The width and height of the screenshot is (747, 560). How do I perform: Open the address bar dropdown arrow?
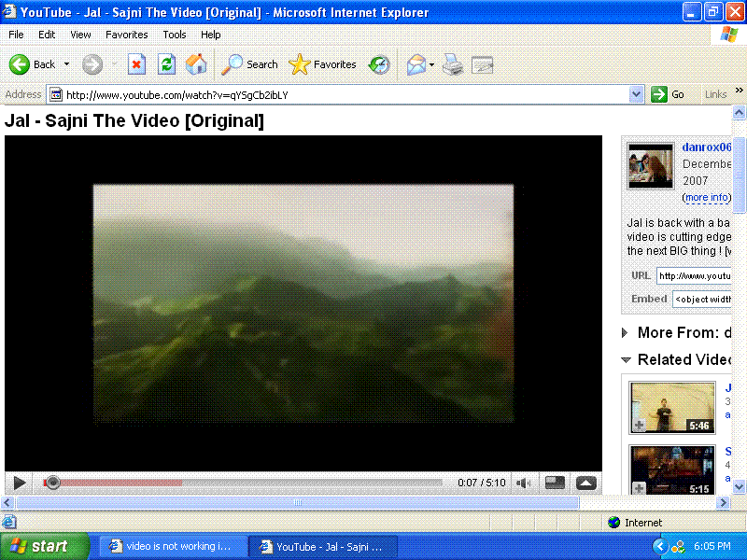(x=636, y=94)
